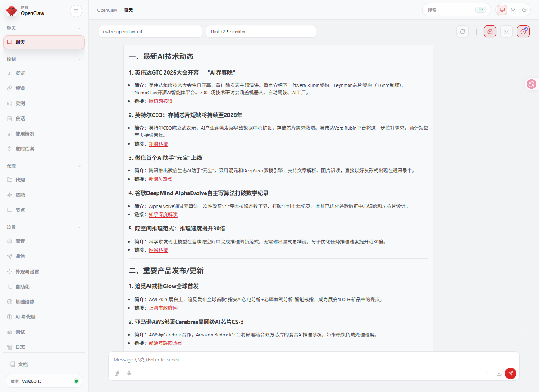Open the 新浪科技 link
This screenshot has height=392, width=539.
tap(158, 144)
